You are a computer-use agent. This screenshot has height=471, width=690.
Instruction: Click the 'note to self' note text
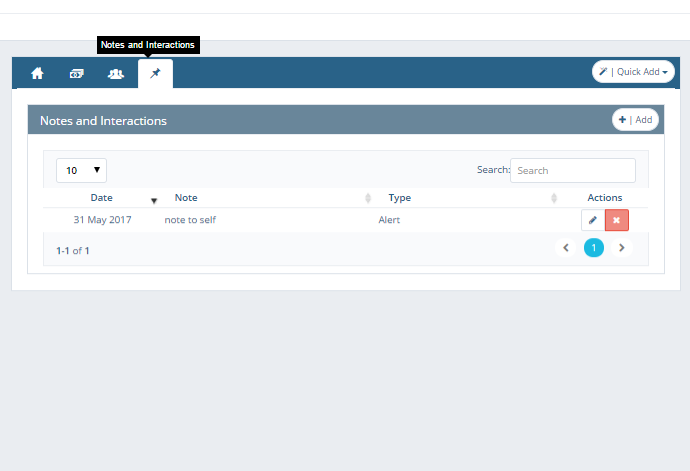(x=190, y=220)
